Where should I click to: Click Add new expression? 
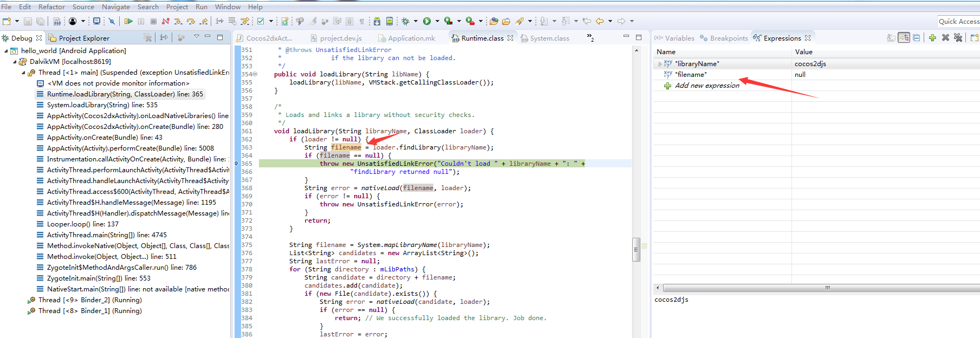pyautogui.click(x=706, y=86)
